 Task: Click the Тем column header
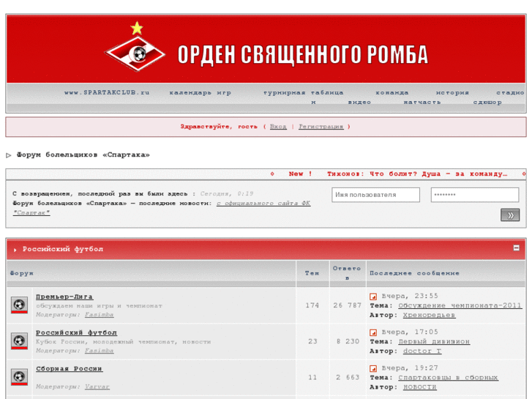(312, 273)
